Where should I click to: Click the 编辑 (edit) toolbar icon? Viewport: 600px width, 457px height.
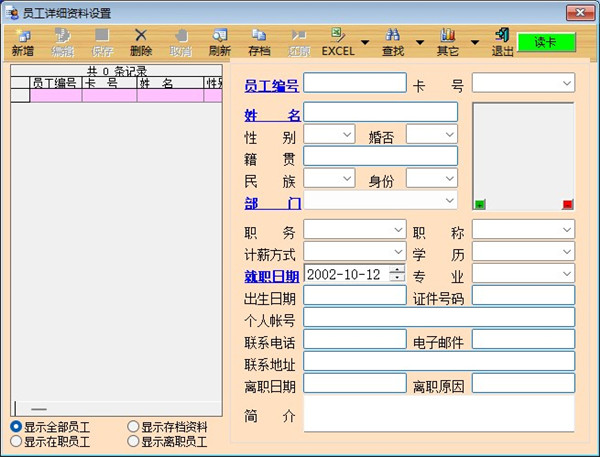pos(62,36)
